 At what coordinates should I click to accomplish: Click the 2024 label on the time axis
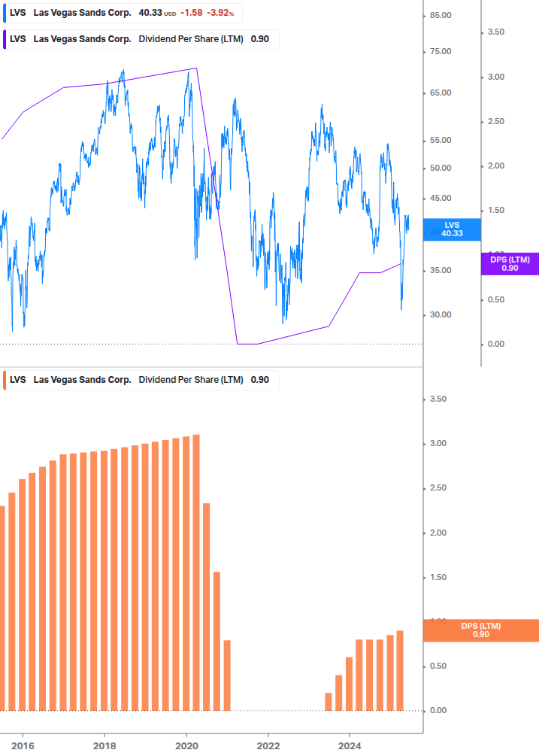350,746
